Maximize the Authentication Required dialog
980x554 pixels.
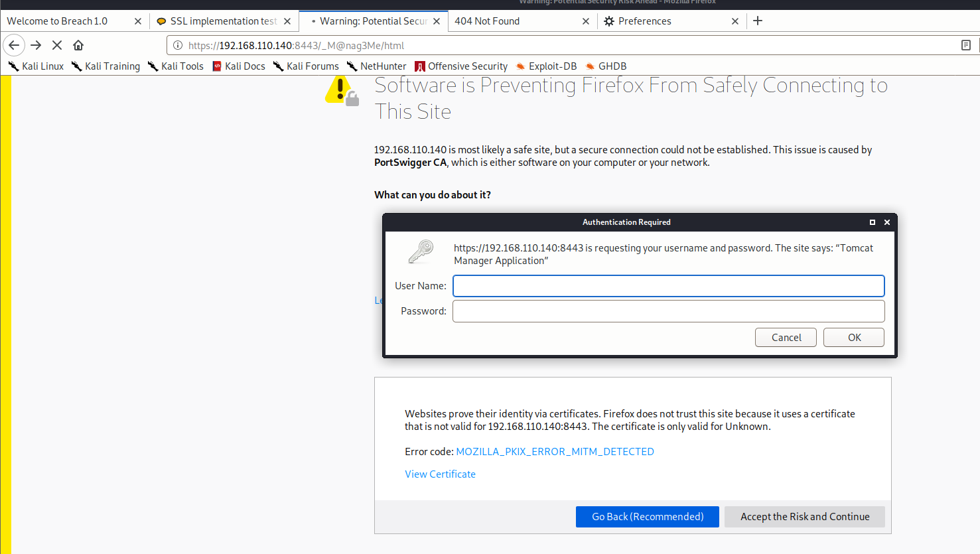point(873,222)
